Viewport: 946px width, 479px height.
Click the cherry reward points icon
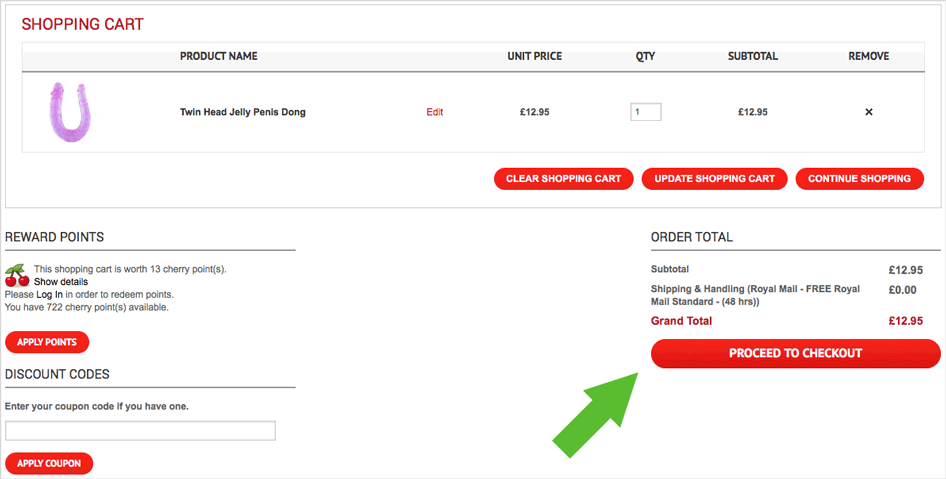(x=17, y=276)
